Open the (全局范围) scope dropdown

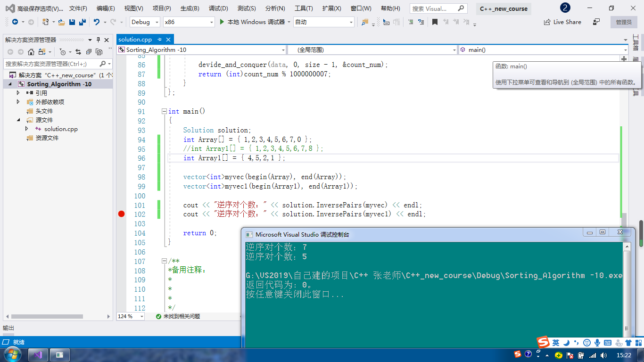point(454,50)
